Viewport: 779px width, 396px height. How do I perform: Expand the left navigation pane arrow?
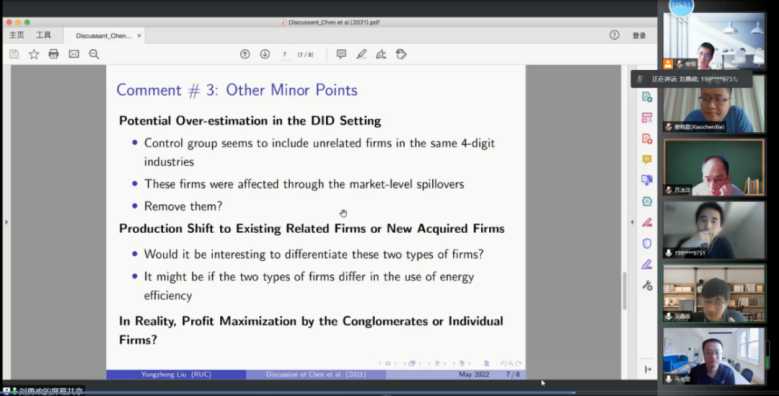(6, 222)
